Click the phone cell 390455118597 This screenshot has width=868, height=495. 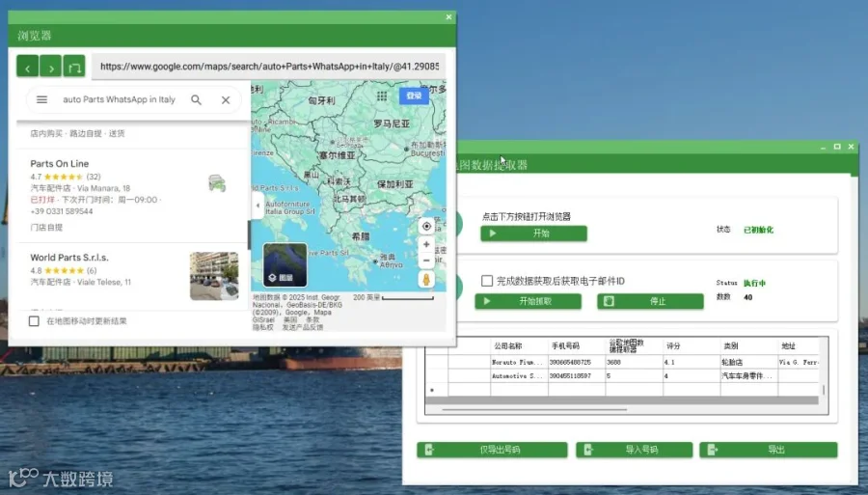pos(577,376)
